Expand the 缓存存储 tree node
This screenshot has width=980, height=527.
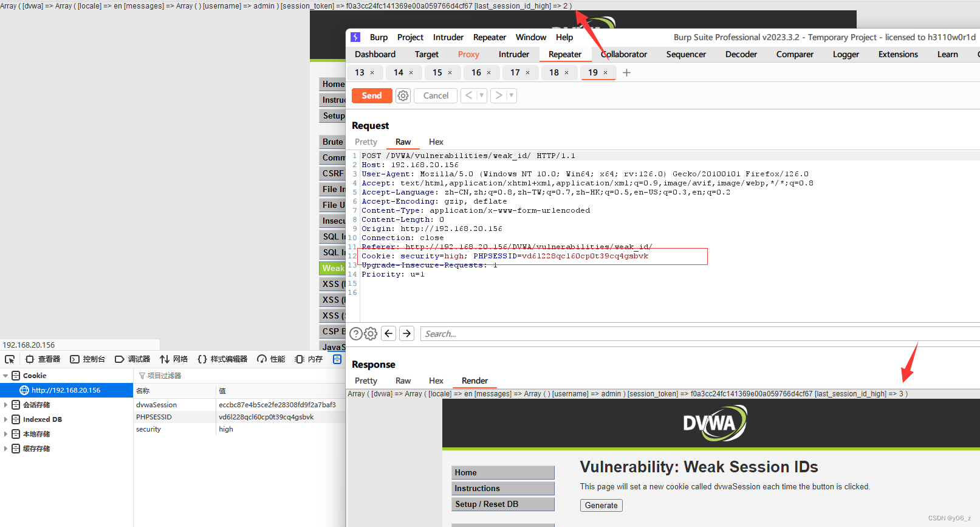pos(5,449)
